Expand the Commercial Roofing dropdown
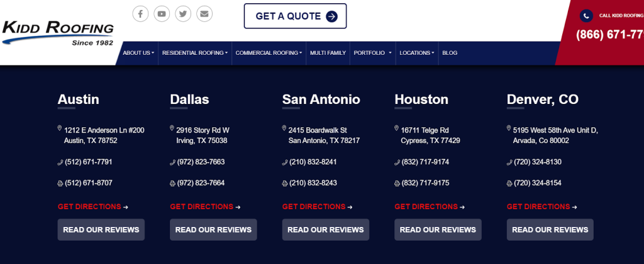Viewport: 644px width, 264px height. (x=269, y=53)
